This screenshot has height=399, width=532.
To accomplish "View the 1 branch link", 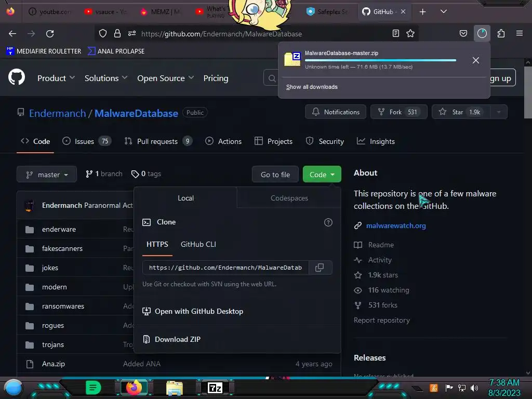I will tap(104, 174).
